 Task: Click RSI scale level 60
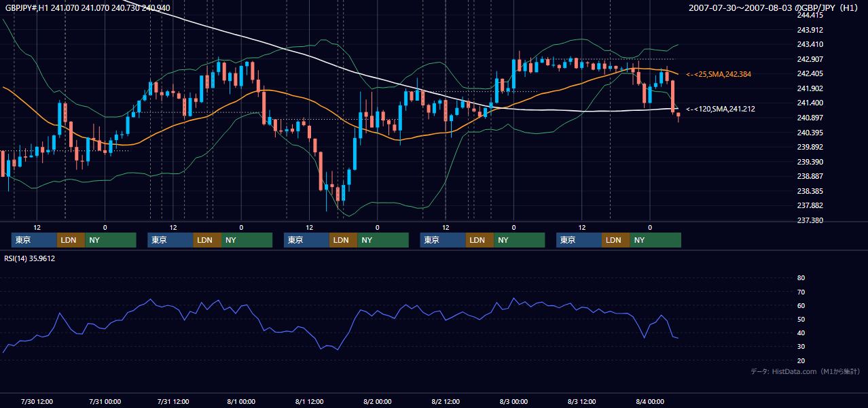pyautogui.click(x=801, y=305)
